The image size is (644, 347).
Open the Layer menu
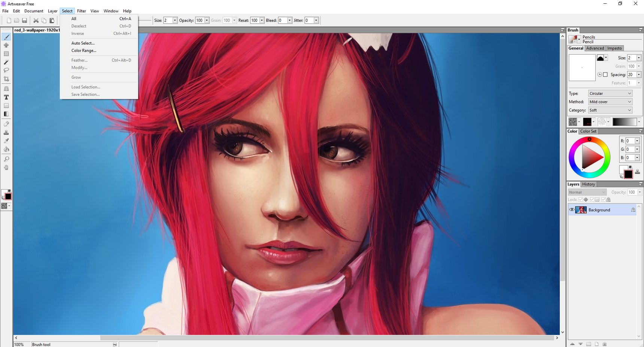click(x=53, y=11)
